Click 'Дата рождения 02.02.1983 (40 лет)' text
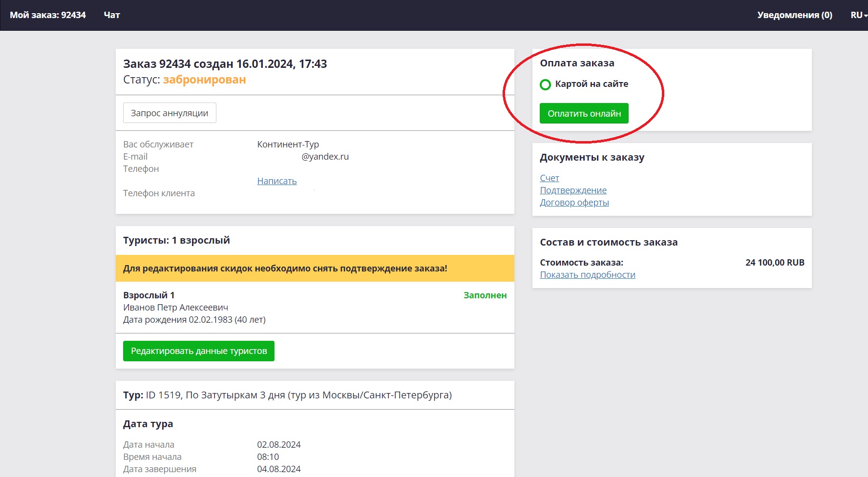 point(194,320)
